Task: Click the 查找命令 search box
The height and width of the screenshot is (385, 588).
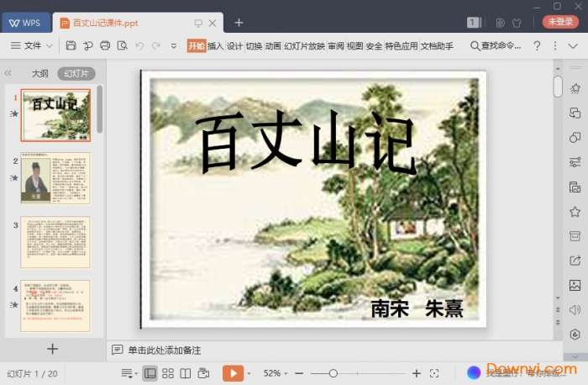Action: (496, 45)
